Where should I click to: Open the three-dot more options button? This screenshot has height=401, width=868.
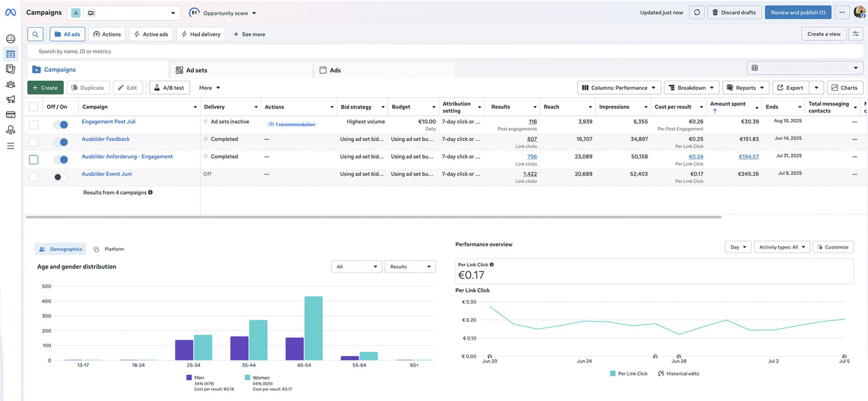[x=842, y=13]
